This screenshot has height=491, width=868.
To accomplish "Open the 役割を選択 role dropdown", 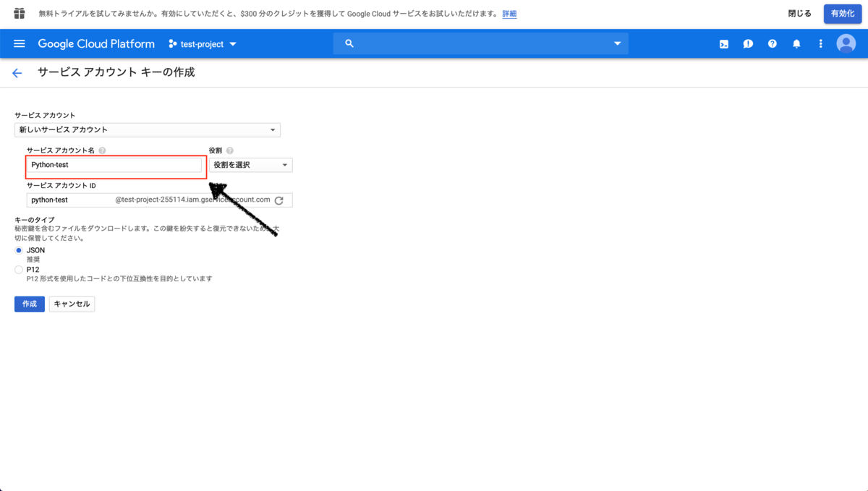I will click(250, 165).
